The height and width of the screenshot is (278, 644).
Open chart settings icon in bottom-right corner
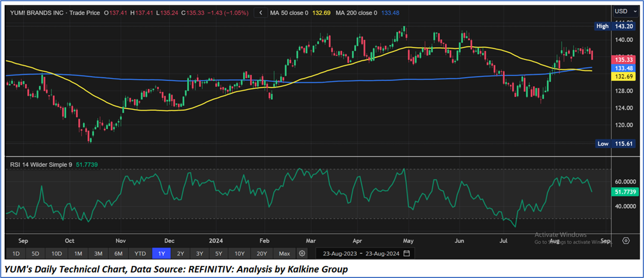pos(626,241)
